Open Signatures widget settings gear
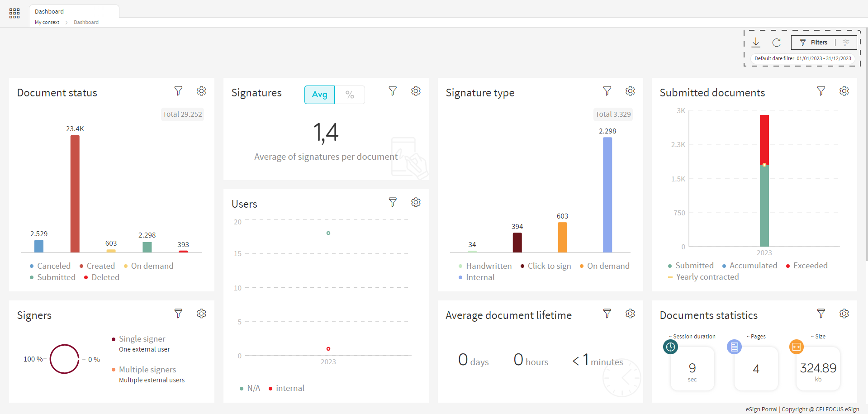868x414 pixels. pos(416,91)
